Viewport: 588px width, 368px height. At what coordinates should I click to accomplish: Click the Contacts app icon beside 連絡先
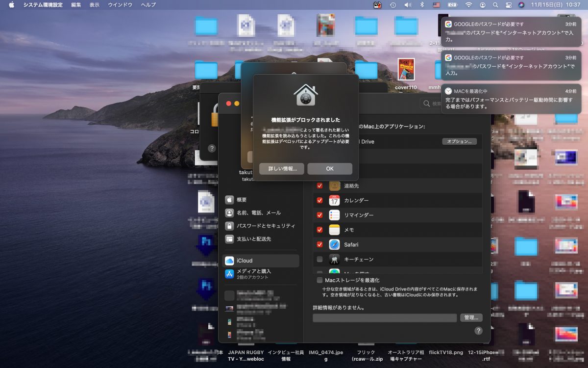[x=335, y=186]
